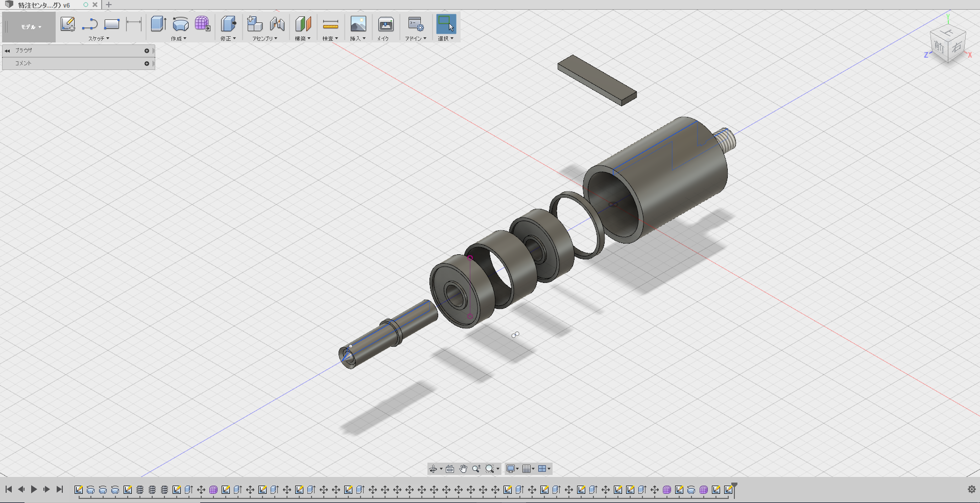Expand the アセンブリ menu
The width and height of the screenshot is (980, 503).
pos(265,38)
